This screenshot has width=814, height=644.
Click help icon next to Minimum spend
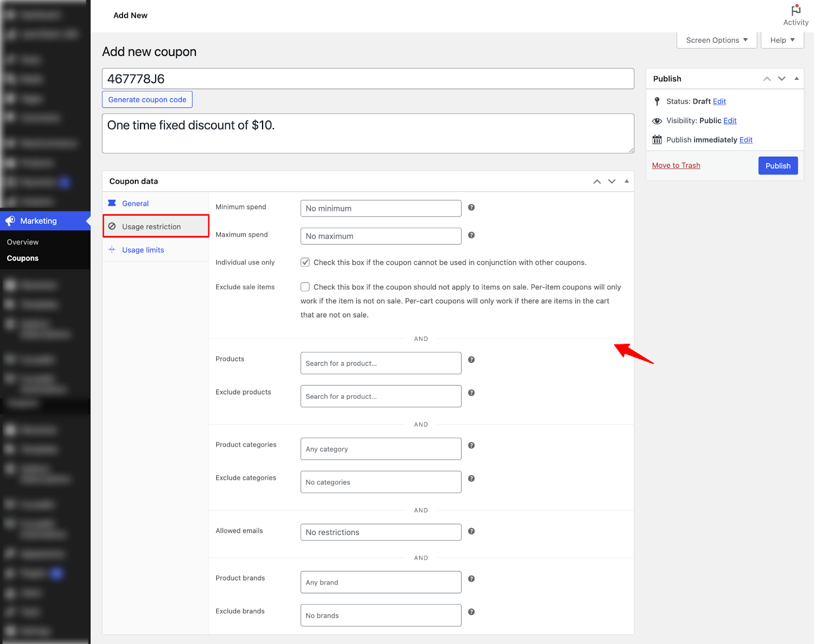[471, 208]
